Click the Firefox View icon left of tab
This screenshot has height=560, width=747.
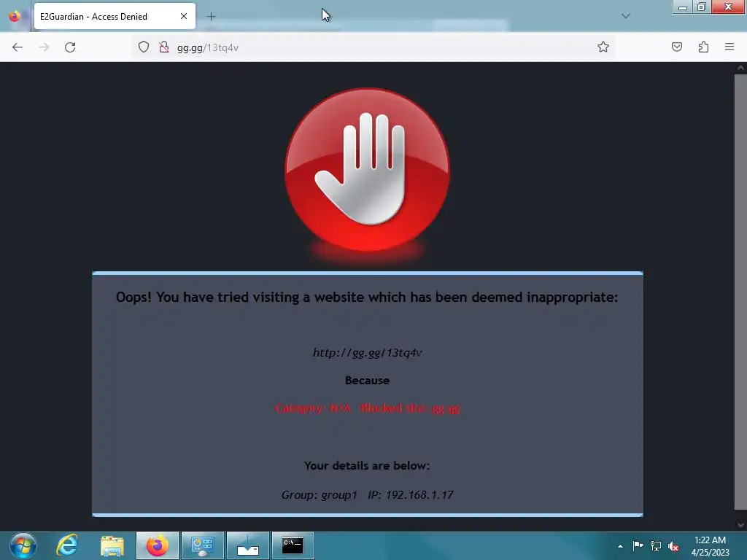15,16
